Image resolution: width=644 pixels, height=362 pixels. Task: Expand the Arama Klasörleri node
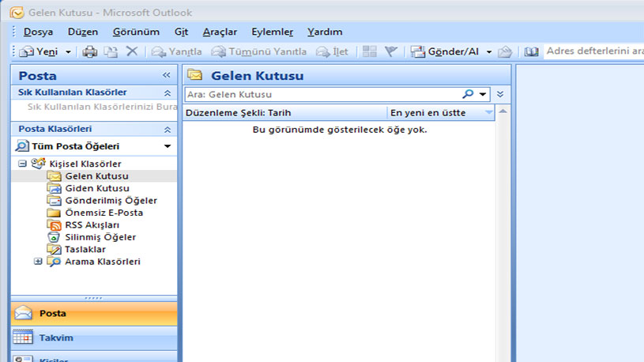[38, 262]
